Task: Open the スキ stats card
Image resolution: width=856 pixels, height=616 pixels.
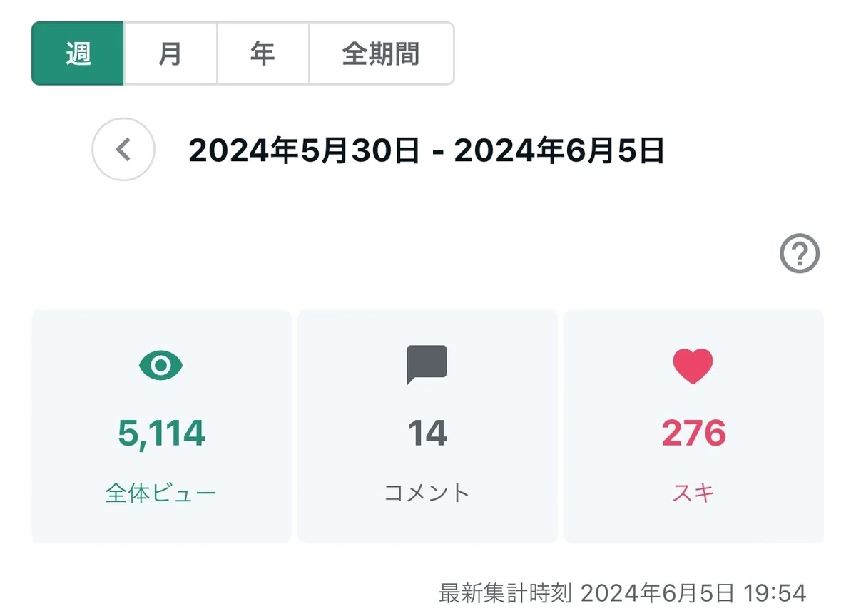Action: coord(693,426)
